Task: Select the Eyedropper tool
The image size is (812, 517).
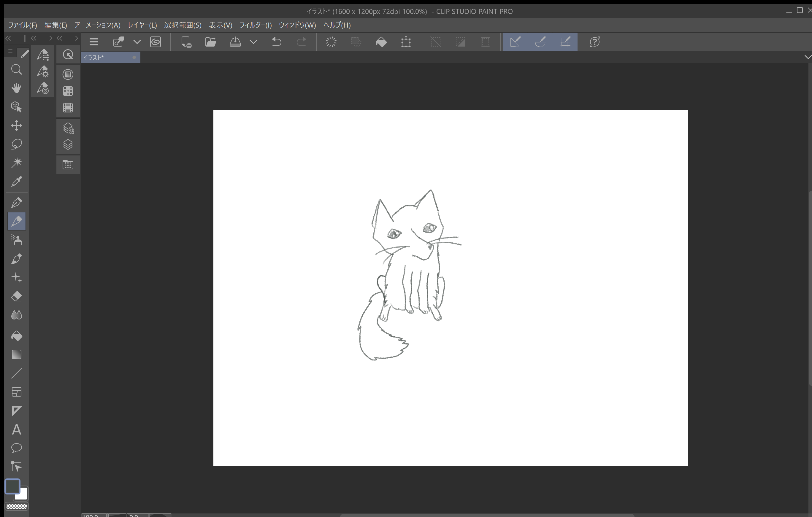Action: pos(17,182)
